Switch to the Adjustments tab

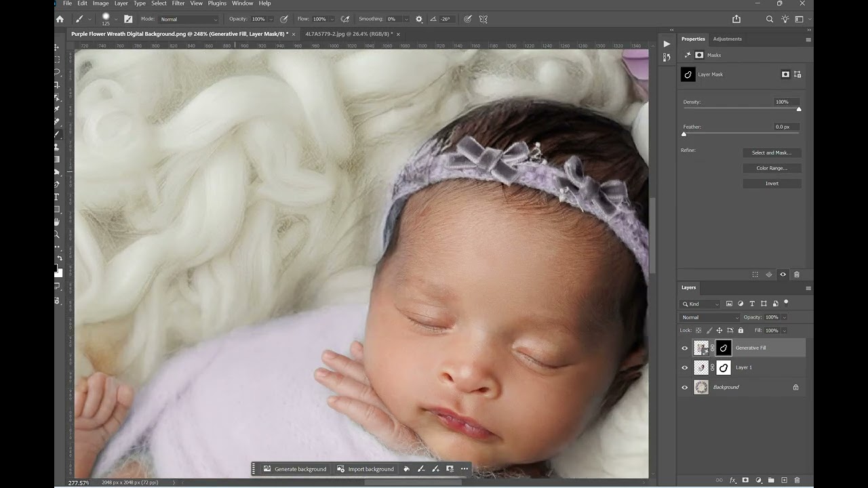pyautogui.click(x=727, y=39)
